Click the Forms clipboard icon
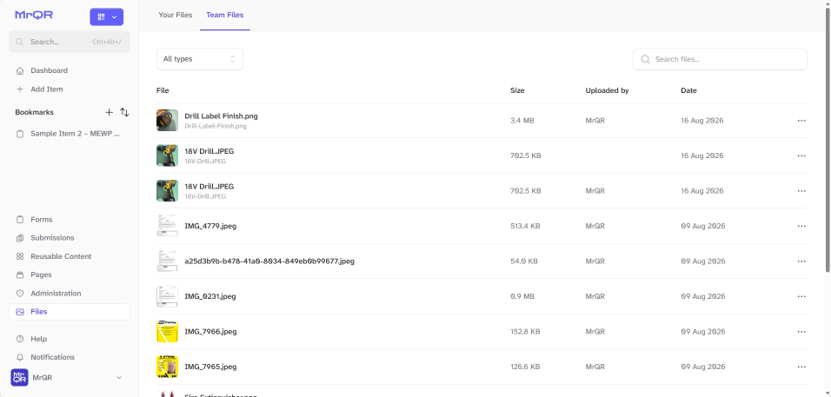 (20, 219)
